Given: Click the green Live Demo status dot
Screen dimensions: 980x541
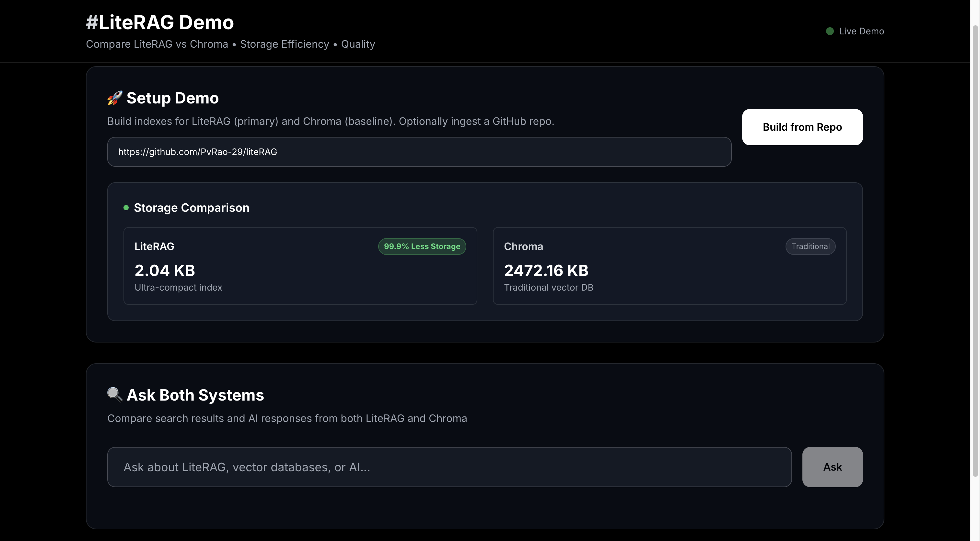Looking at the screenshot, I should (x=830, y=31).
